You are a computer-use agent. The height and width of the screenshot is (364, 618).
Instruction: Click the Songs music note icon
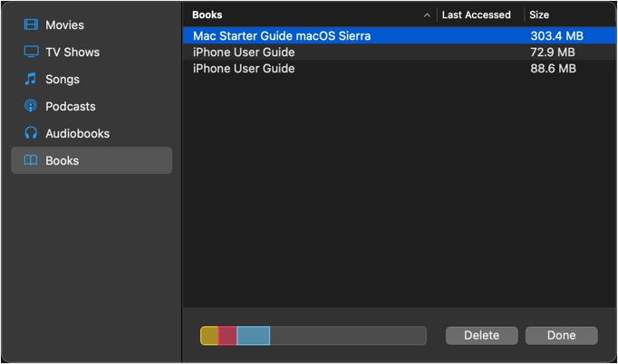(x=31, y=80)
